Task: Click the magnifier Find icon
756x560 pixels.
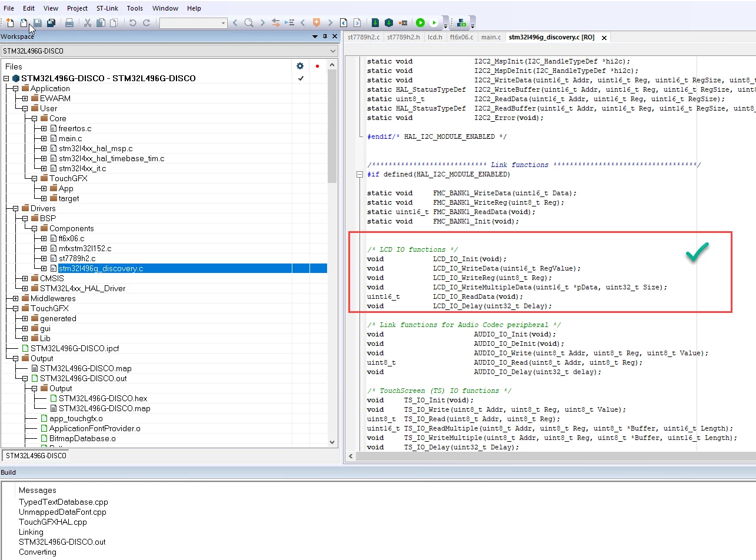Action: [x=249, y=23]
